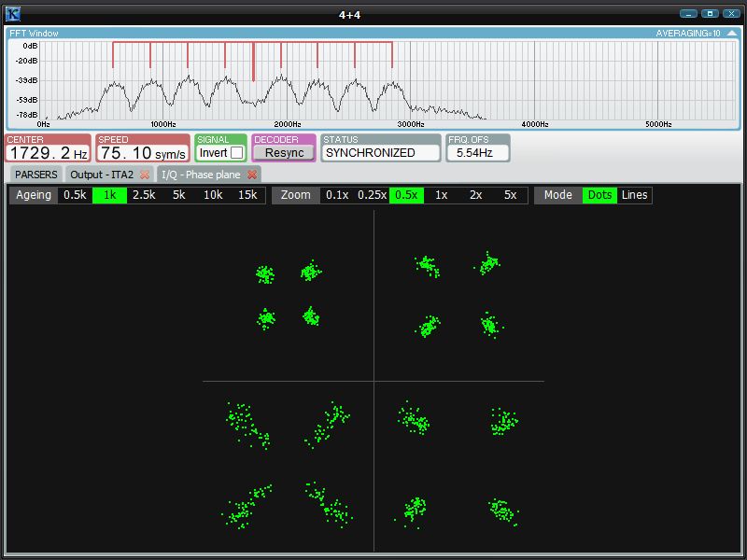Toggle the signal Invert checkbox
The height and width of the screenshot is (560, 747).
click(236, 153)
